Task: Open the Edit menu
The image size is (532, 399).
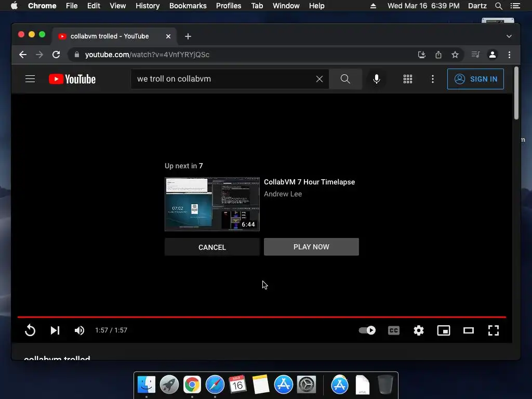Action: (94, 6)
